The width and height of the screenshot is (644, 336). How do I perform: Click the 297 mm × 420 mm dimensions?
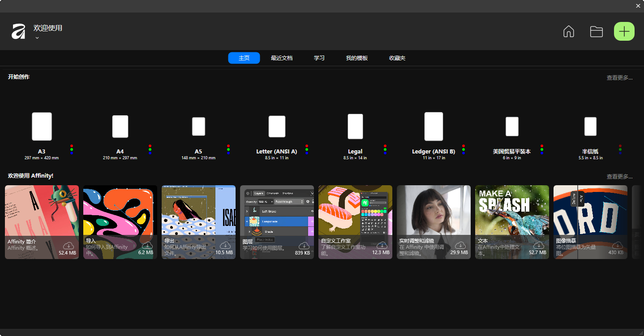42,158
